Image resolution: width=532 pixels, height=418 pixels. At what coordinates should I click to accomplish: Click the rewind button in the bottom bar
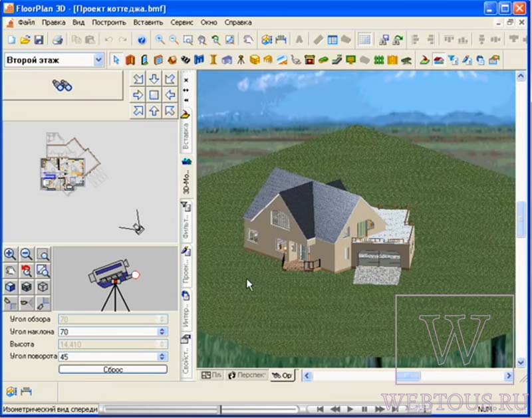335,409
